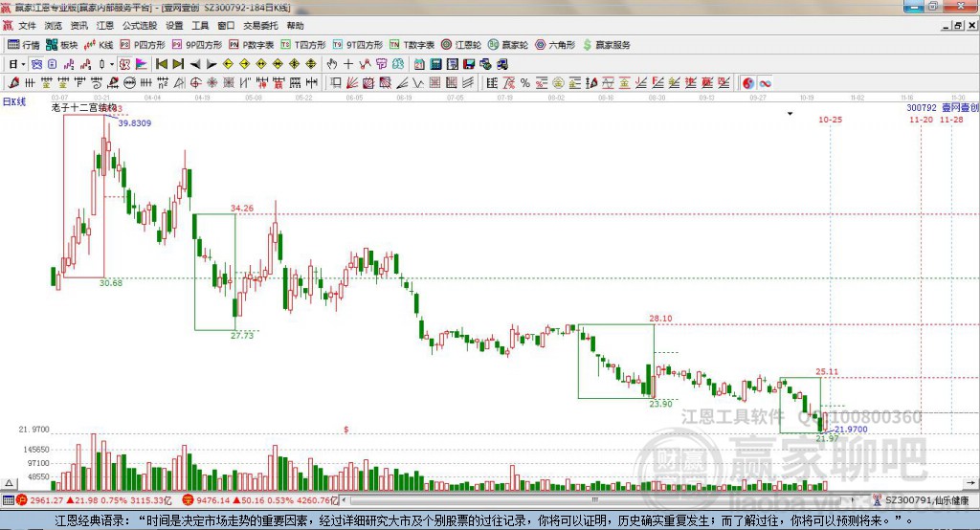Image resolution: width=980 pixels, height=530 pixels.
Task: Open the 设置 menu
Action: pyautogui.click(x=174, y=26)
